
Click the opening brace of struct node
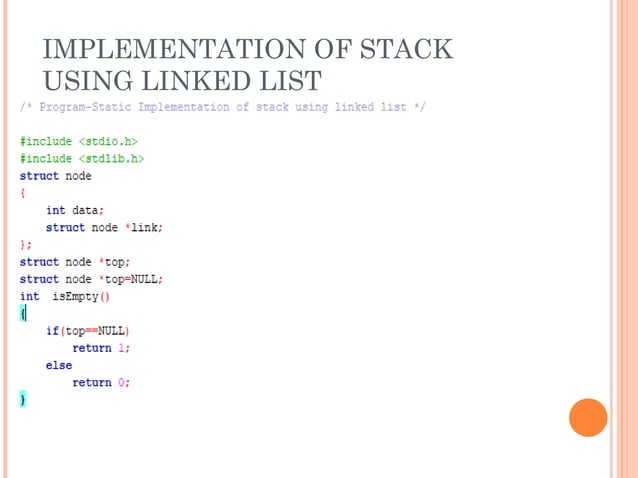click(22, 193)
